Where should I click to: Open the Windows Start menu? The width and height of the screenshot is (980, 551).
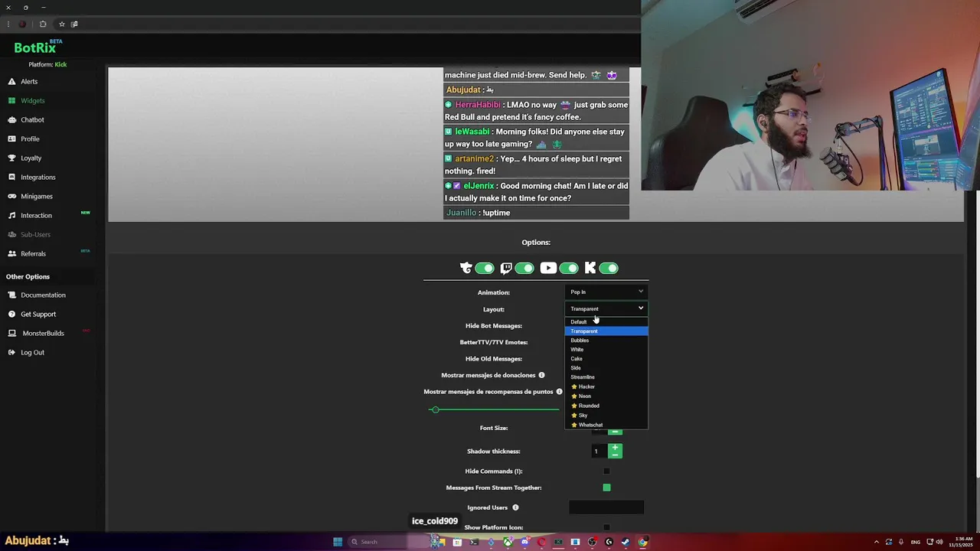338,542
